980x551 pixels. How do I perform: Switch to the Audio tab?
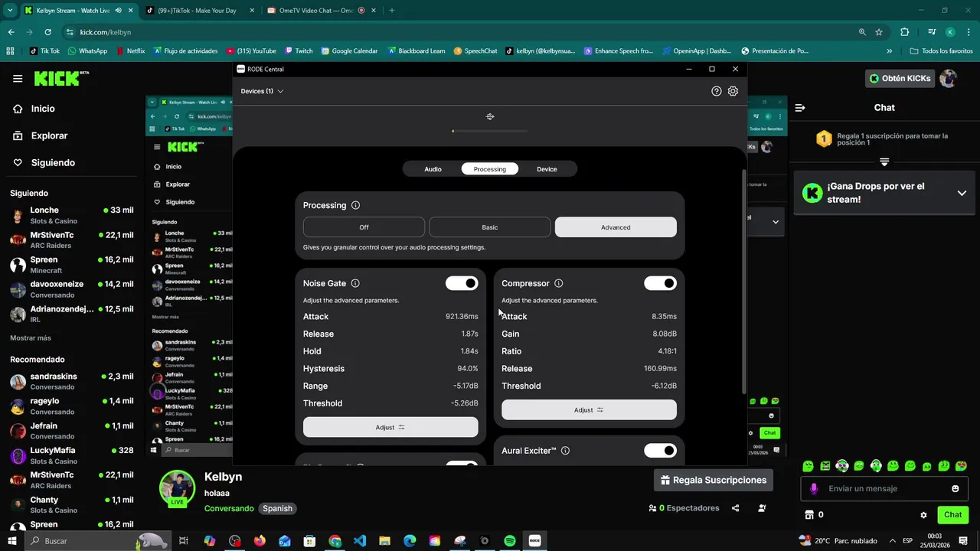tap(433, 169)
